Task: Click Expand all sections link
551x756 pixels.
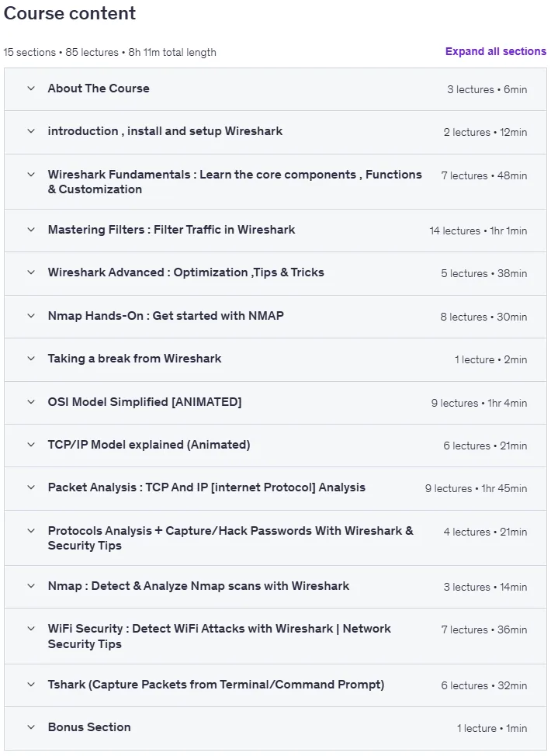Action: 496,51
